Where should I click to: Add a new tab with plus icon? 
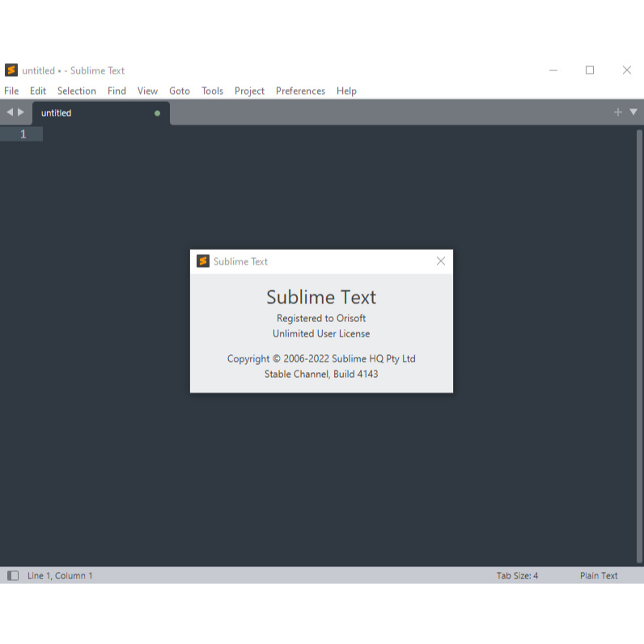coord(618,112)
